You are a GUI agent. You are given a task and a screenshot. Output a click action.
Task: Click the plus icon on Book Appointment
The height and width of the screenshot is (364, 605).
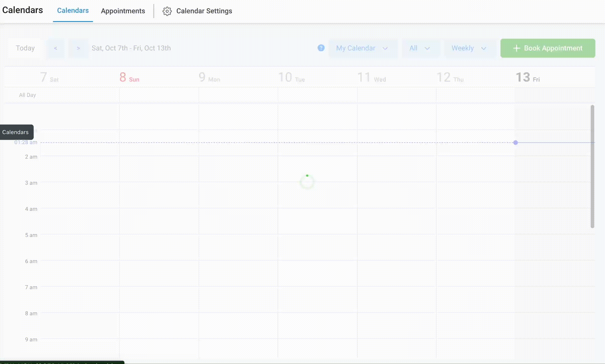pyautogui.click(x=516, y=48)
